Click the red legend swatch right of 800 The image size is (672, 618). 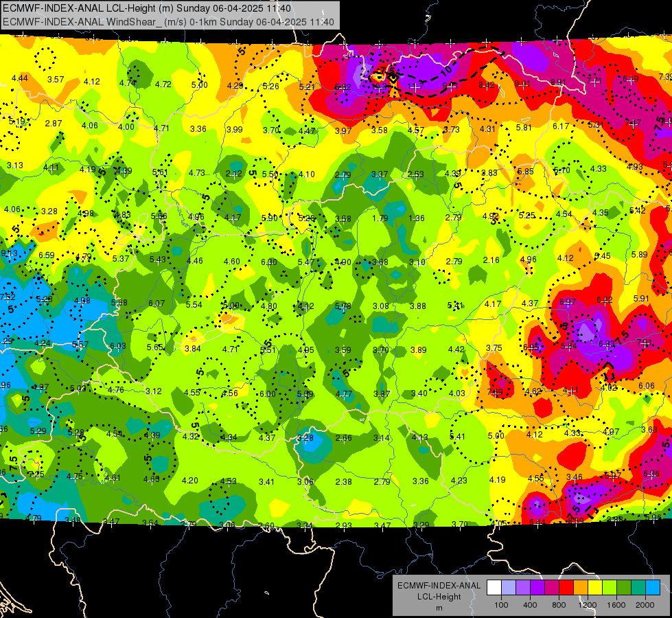coord(566,588)
